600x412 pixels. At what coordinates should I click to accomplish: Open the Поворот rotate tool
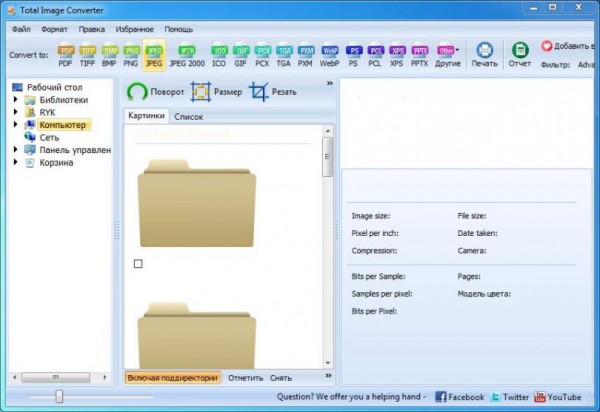[155, 92]
